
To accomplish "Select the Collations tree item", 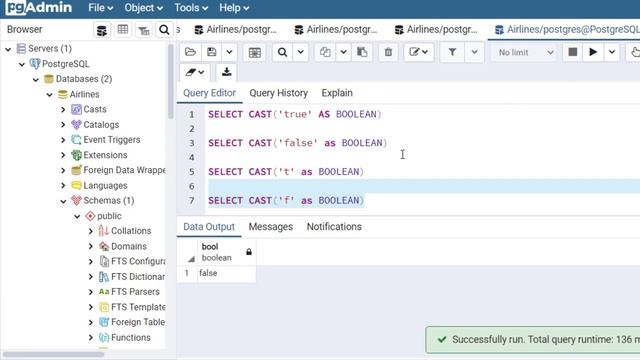I will pos(131,231).
